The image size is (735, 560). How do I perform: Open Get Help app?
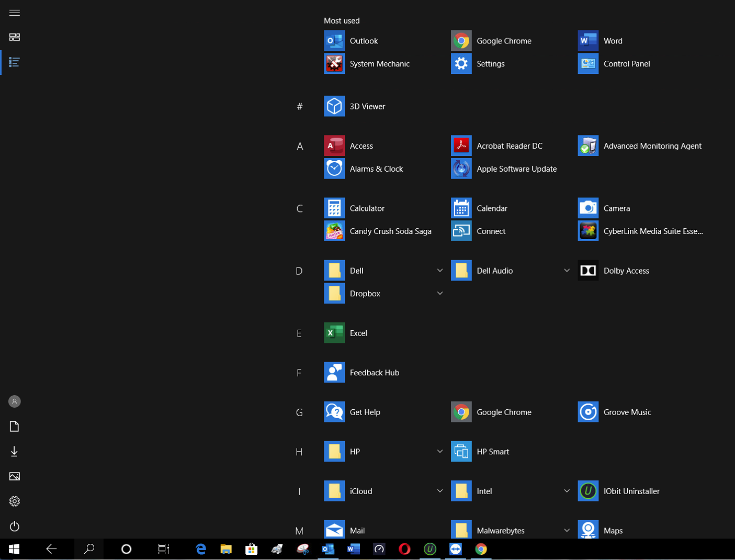click(383, 412)
